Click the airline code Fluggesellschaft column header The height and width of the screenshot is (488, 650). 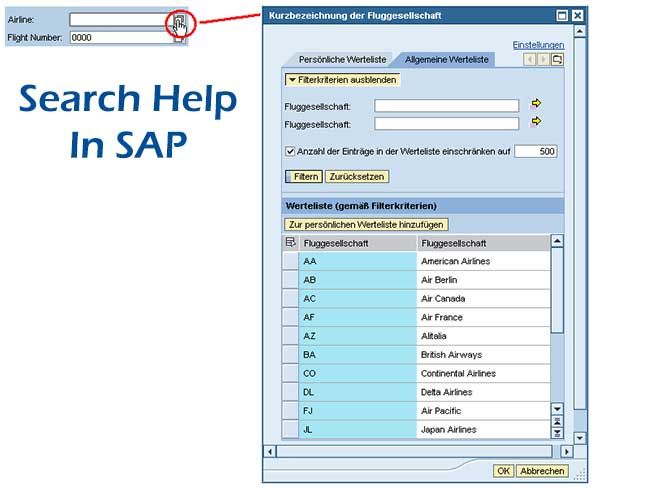pos(358,243)
